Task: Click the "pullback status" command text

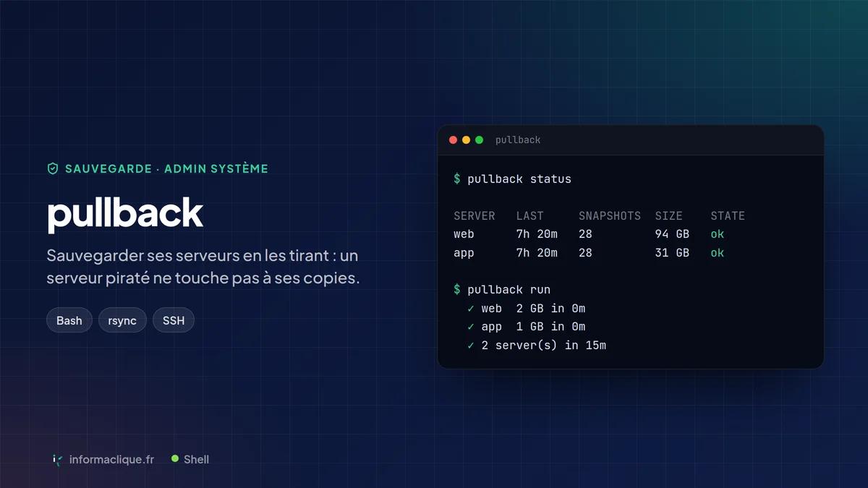Action: [x=519, y=179]
